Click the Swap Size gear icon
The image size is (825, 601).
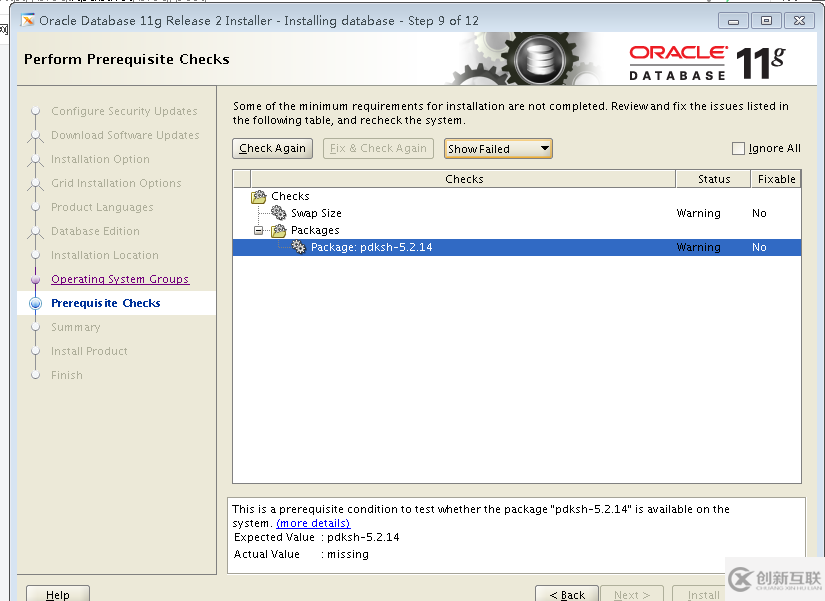[x=278, y=213]
